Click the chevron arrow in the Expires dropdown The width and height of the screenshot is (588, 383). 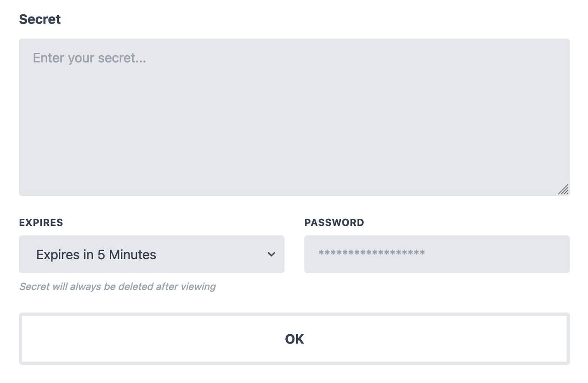coord(271,254)
